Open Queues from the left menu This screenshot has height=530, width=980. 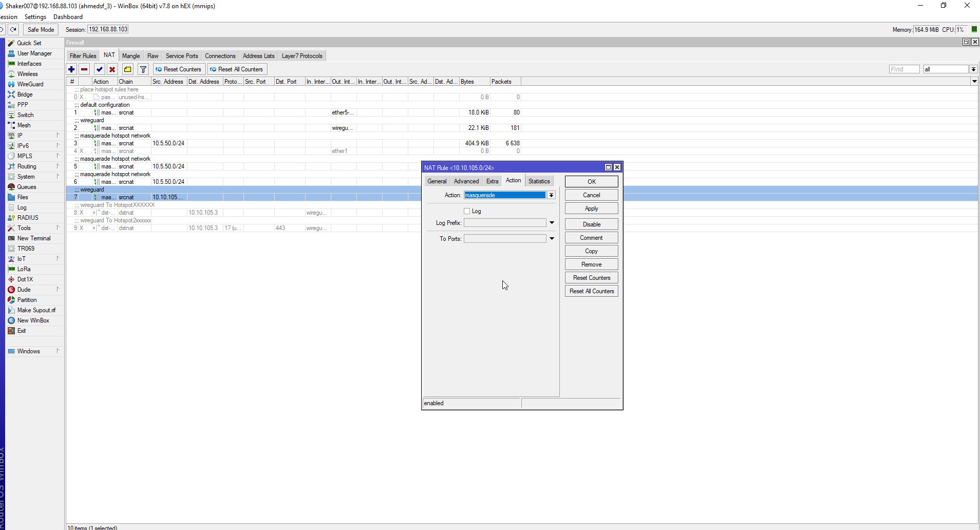(x=27, y=187)
